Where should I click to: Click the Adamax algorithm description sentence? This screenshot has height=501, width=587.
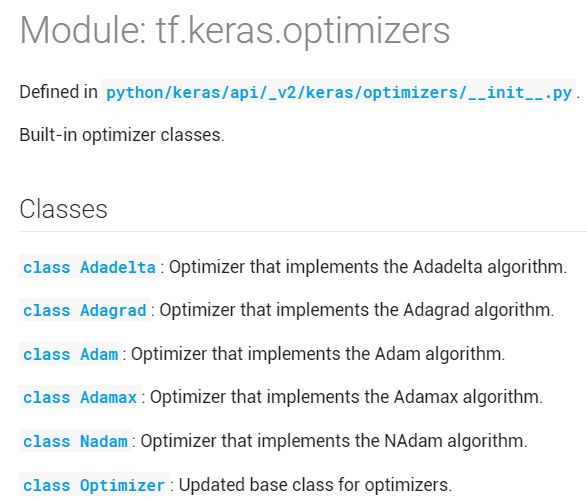(x=346, y=397)
